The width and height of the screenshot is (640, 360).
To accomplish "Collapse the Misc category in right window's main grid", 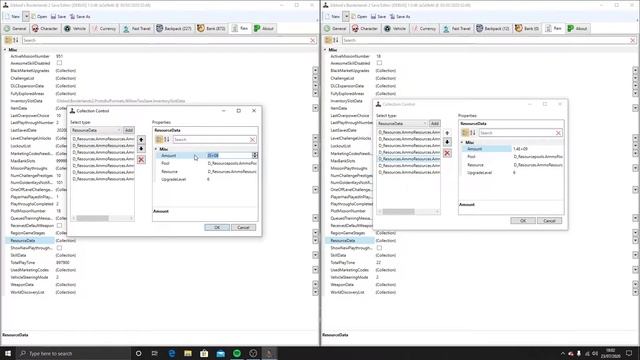I will (325, 50).
